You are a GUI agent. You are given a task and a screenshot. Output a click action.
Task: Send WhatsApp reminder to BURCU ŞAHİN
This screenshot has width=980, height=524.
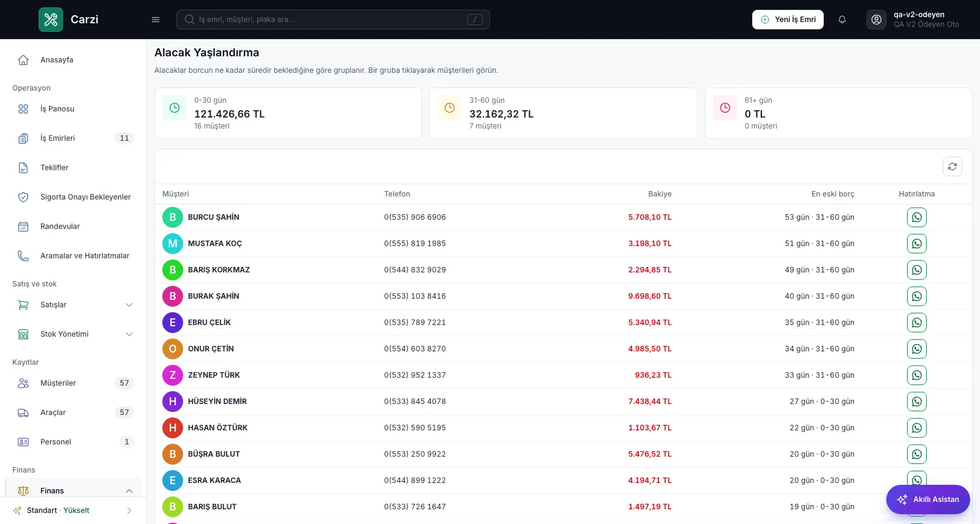click(x=916, y=217)
